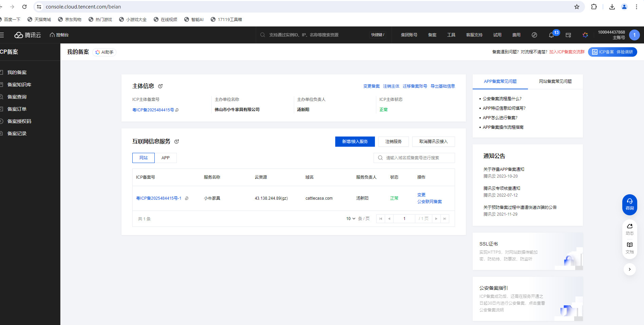The height and width of the screenshot is (325, 644).
Task: Open the 10 条/页 page size dropdown
Action: coord(351,219)
